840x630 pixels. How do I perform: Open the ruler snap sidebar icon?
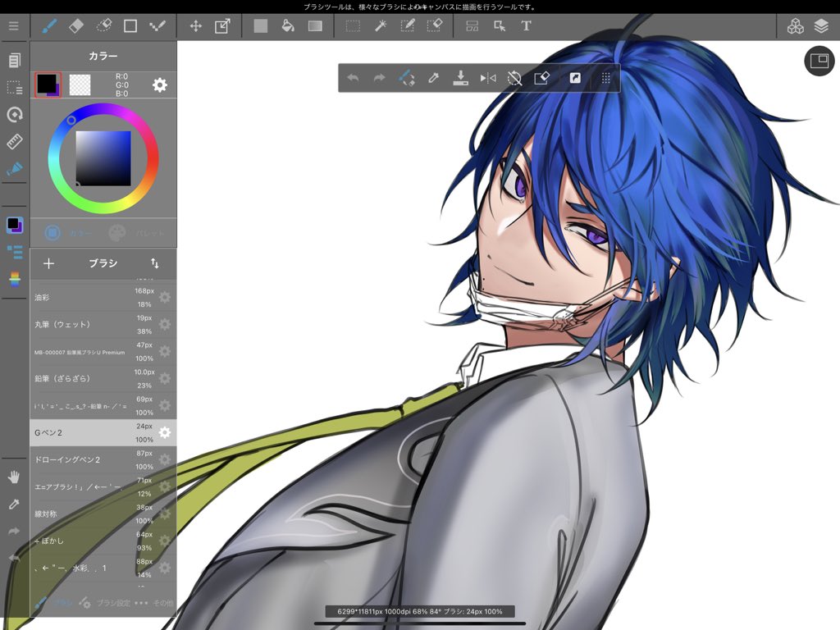[15, 141]
